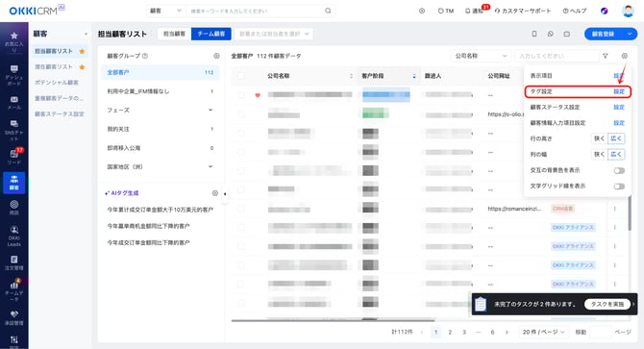Set 行の高さ to 狭く

point(599,138)
